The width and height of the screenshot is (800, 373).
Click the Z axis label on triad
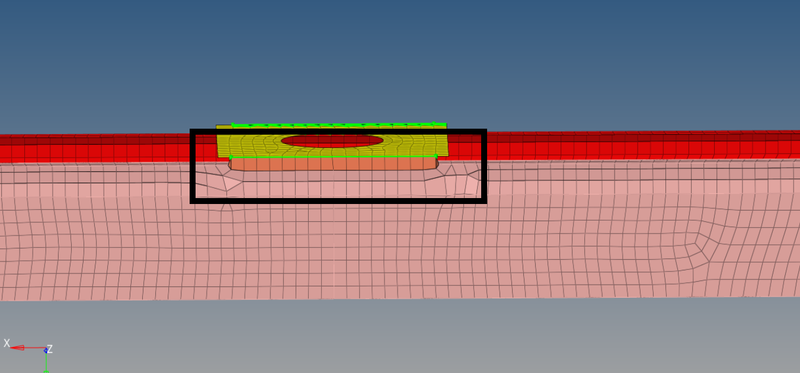coord(50,350)
